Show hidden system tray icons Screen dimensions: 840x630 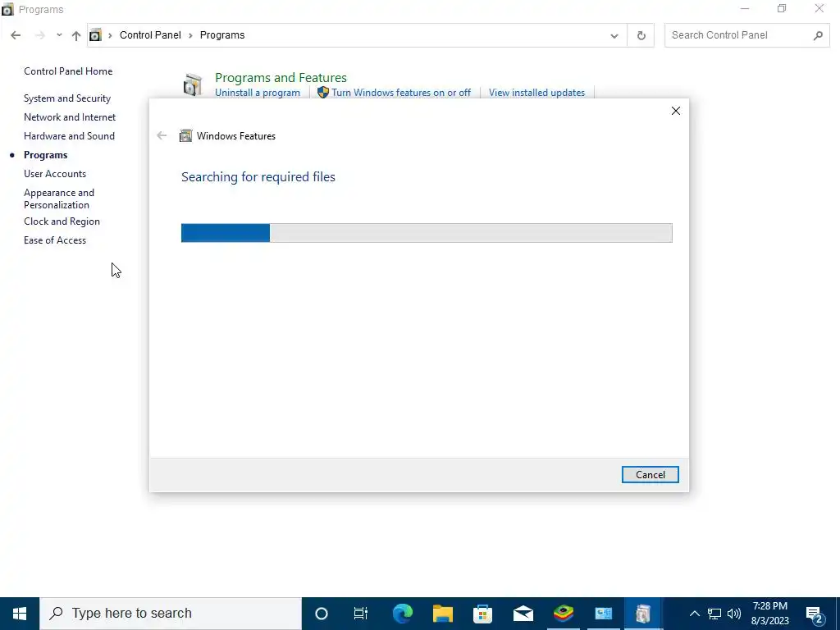point(694,614)
